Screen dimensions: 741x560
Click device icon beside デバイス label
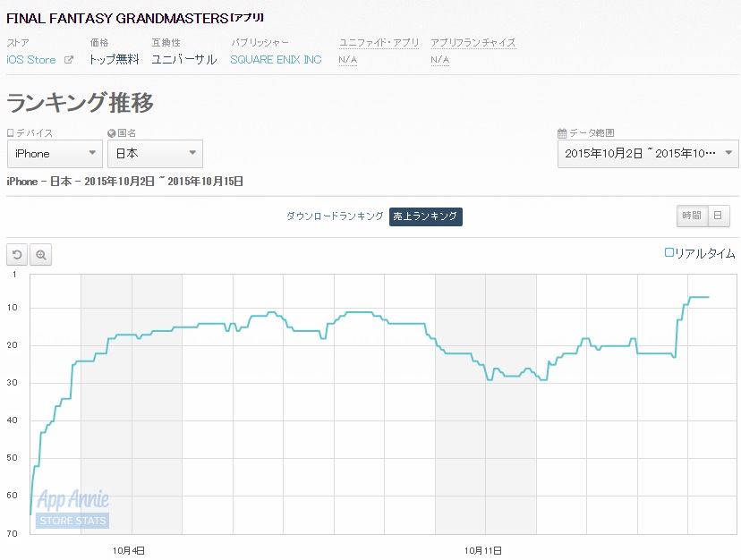(11, 133)
